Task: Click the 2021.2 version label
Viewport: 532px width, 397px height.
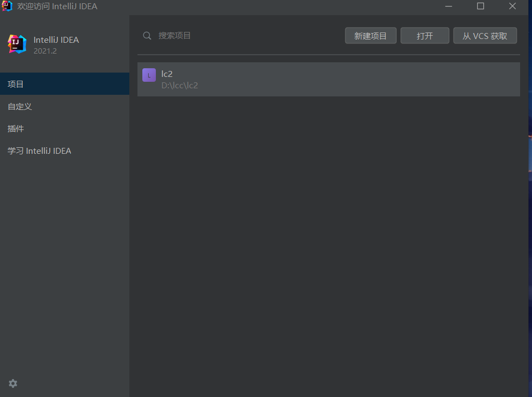Action: (x=45, y=51)
